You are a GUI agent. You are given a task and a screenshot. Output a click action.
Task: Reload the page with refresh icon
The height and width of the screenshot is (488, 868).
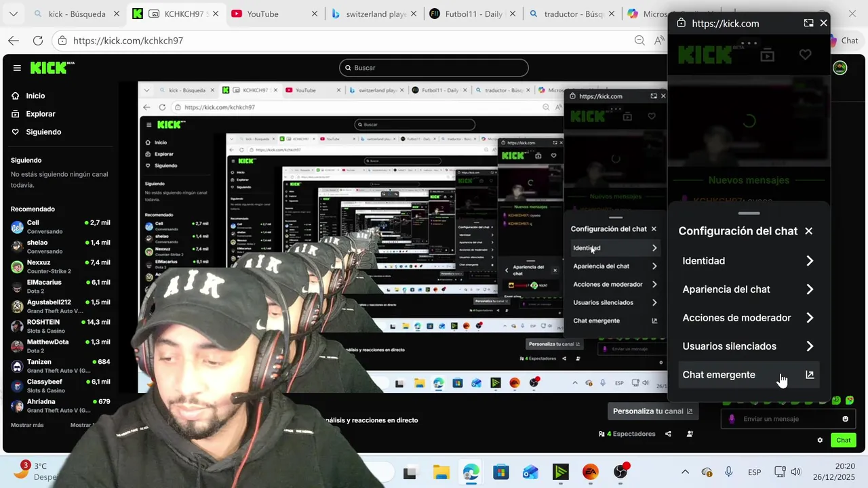click(38, 41)
